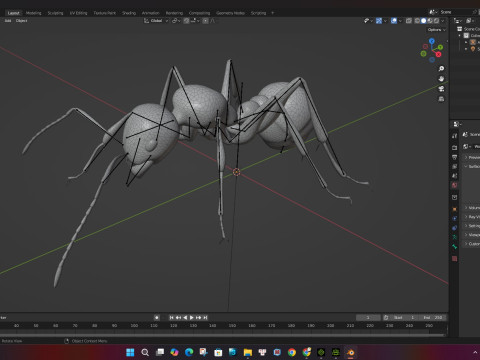Go to the Shading workspace tab

click(x=129, y=13)
